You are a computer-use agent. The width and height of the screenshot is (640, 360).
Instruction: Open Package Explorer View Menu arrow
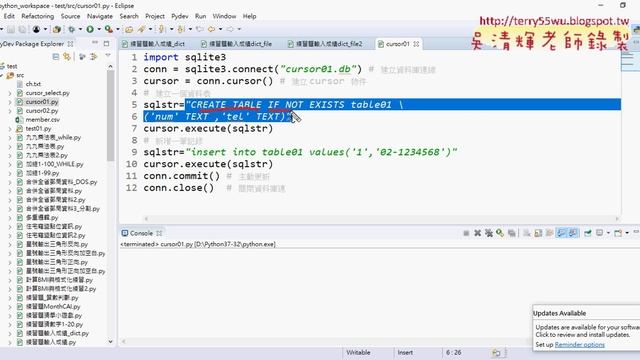coord(108,56)
